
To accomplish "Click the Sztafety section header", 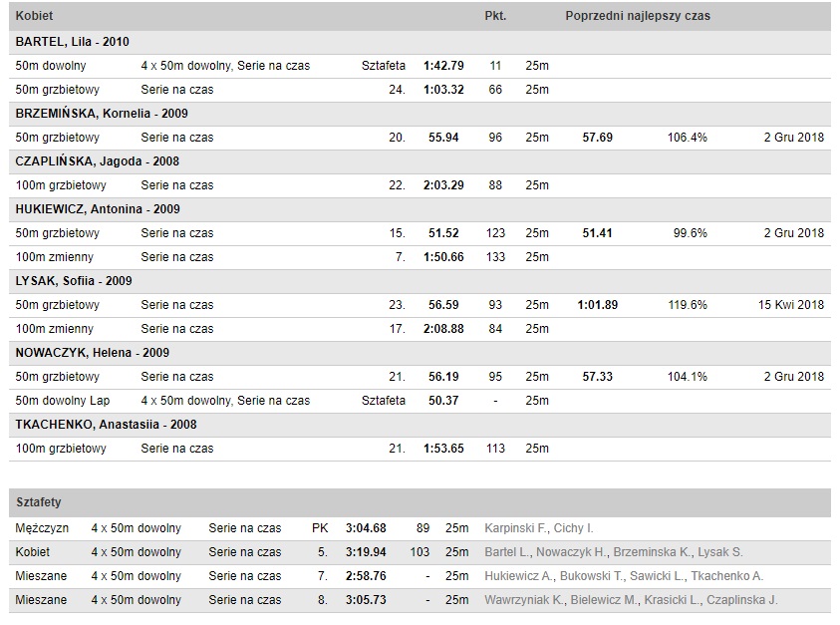I will point(39,502).
